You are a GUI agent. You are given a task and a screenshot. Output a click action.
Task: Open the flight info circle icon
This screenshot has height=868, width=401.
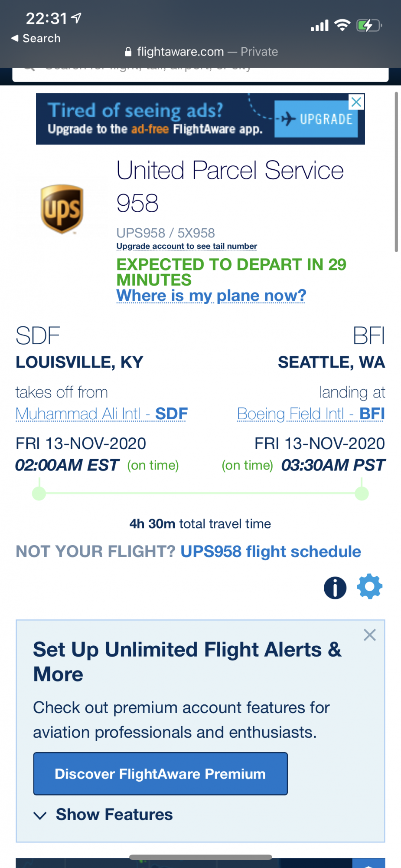335,588
